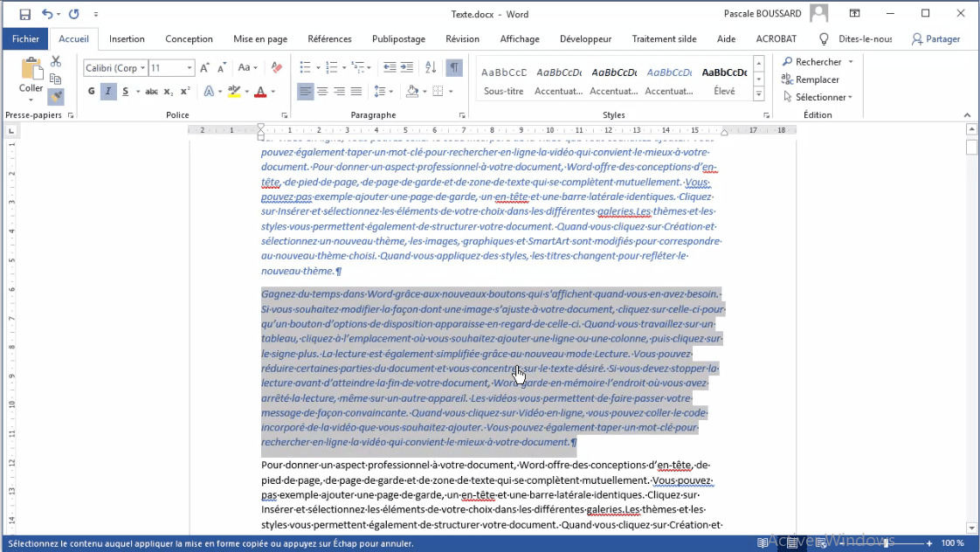The image size is (980, 552).
Task: Open the Révision tab
Action: point(462,38)
